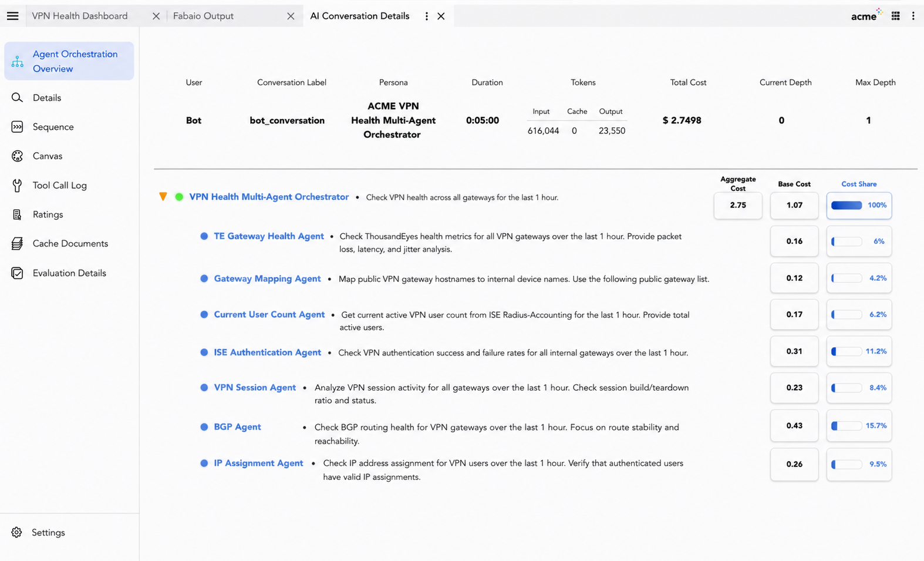Viewport: 924px width, 561px height.
Task: Click the Evaluation Details checkbox icon
Action: click(17, 273)
